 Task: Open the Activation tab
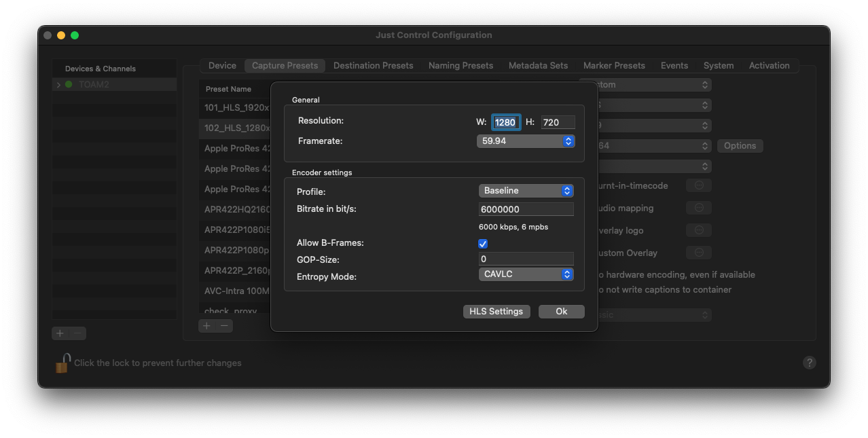(770, 66)
